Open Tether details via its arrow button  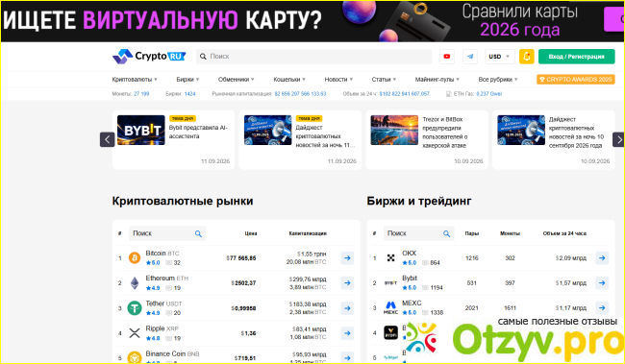pos(347,308)
